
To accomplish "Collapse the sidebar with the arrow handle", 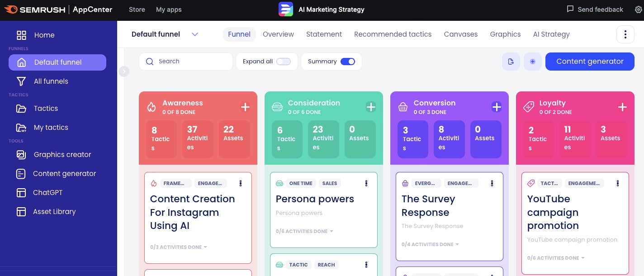I will (124, 71).
